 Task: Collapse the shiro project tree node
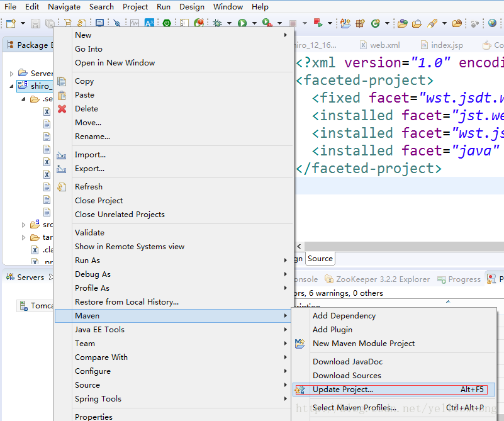point(12,86)
